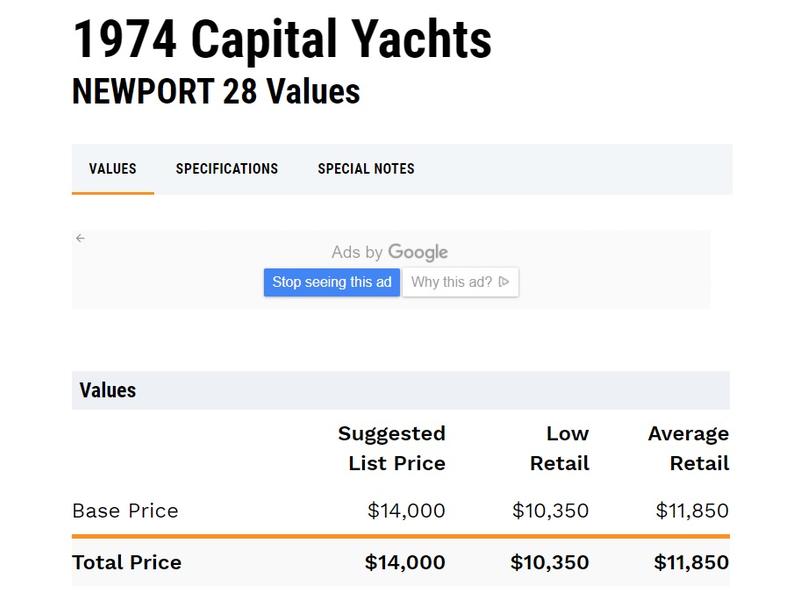The height and width of the screenshot is (600, 800).
Task: Click the Stop seeing this ad button
Action: tap(332, 282)
